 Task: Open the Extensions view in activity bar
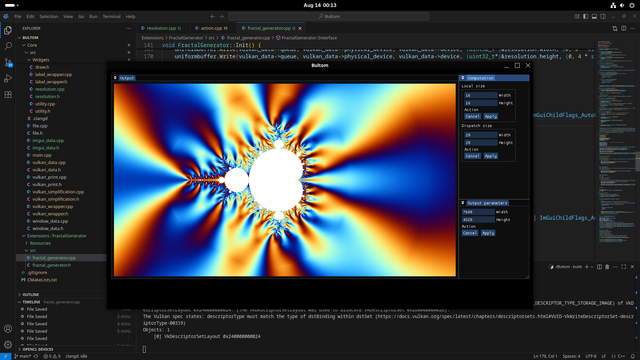8,95
